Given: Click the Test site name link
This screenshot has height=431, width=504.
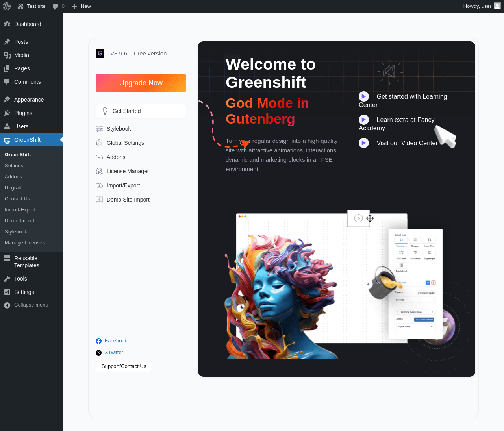Looking at the screenshot, I should pos(36,6).
